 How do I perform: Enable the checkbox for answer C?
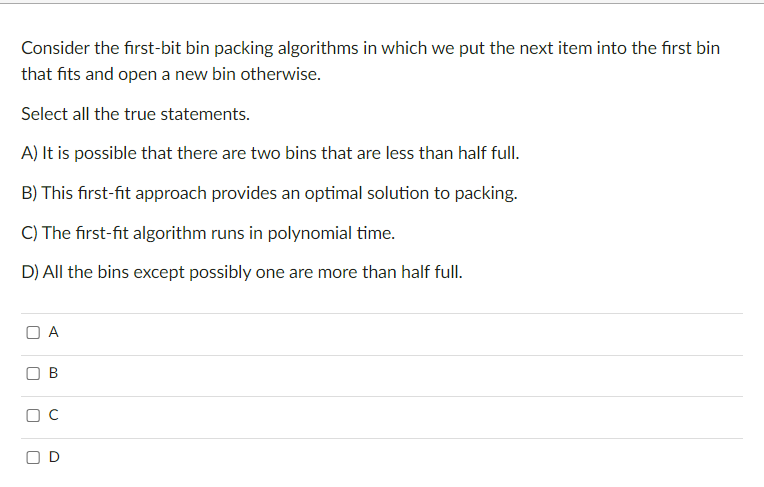coord(33,415)
